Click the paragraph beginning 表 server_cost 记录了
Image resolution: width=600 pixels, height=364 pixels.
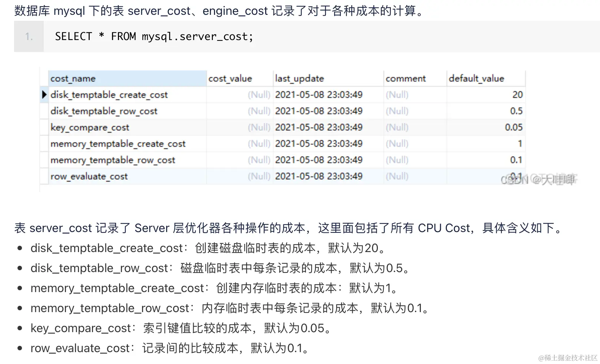coord(289,228)
